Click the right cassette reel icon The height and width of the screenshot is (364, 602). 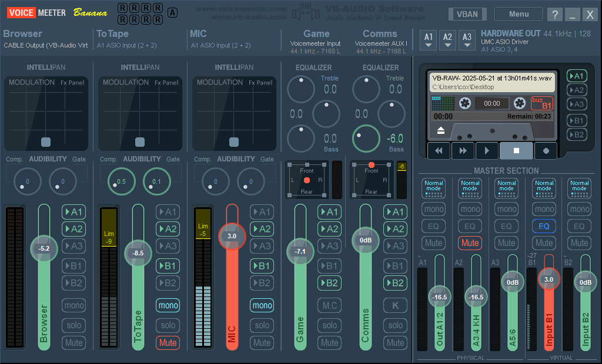click(520, 103)
